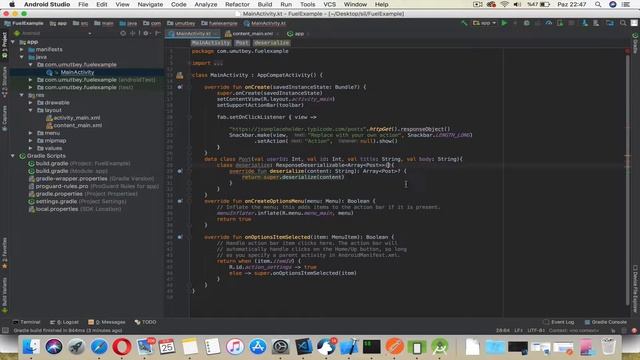Toggle the 2: Favorites side panel button
This screenshot has height=360, width=640.
4,253
